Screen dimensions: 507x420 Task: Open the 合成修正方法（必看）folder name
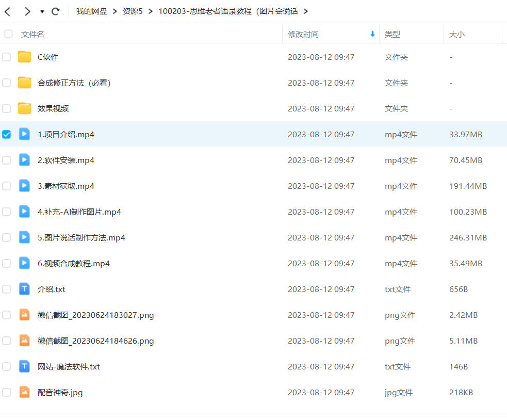[x=74, y=83]
